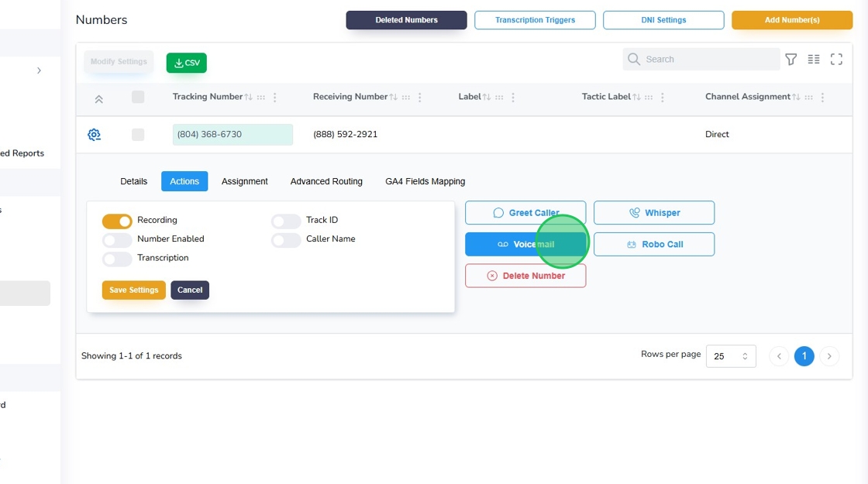Image resolution: width=868 pixels, height=484 pixels.
Task: Open Whisper message settings
Action: [x=654, y=213]
